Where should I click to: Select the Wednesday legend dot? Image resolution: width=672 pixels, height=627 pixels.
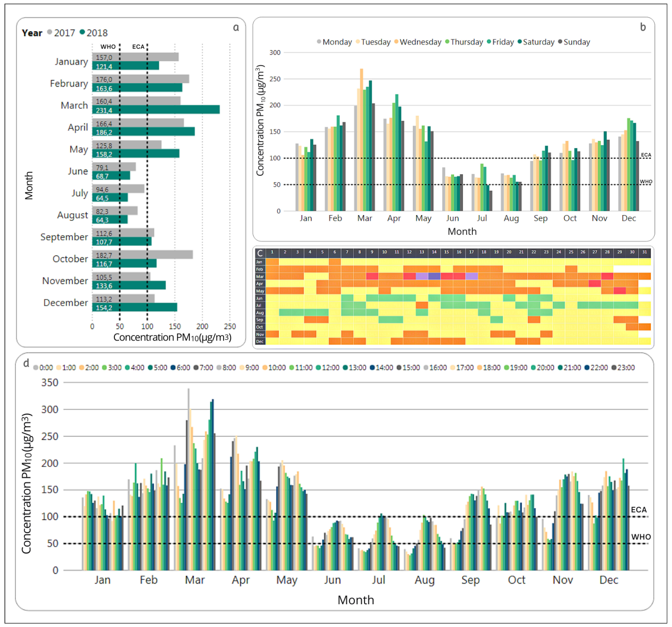396,42
